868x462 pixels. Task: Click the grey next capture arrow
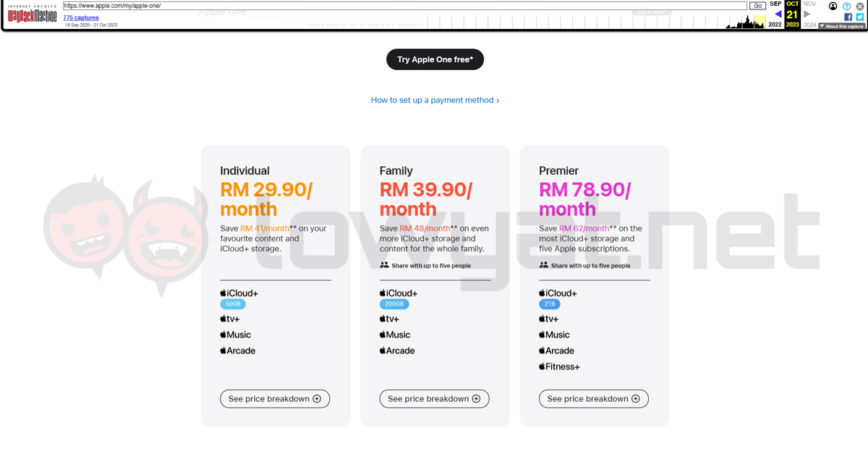[807, 14]
